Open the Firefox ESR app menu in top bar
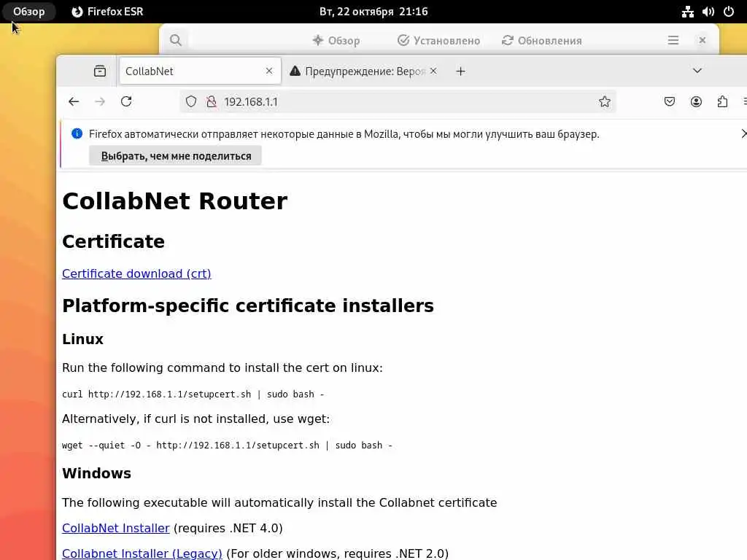 [108, 12]
